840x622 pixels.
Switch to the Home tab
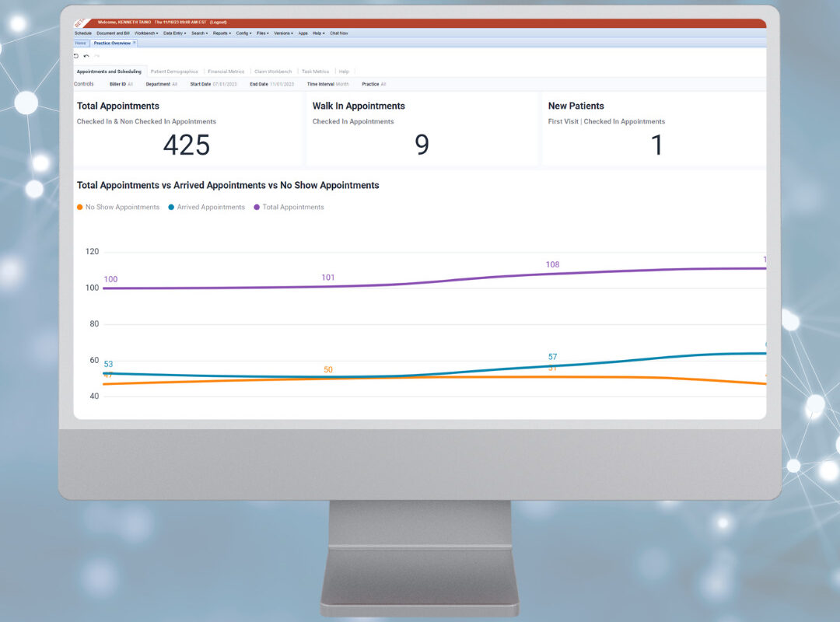(x=81, y=43)
